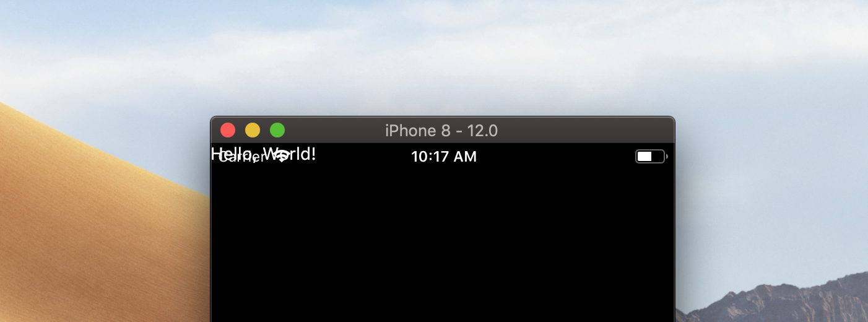Close the iPhone 8 simulator window
This screenshot has width=868, height=322.
tap(228, 130)
